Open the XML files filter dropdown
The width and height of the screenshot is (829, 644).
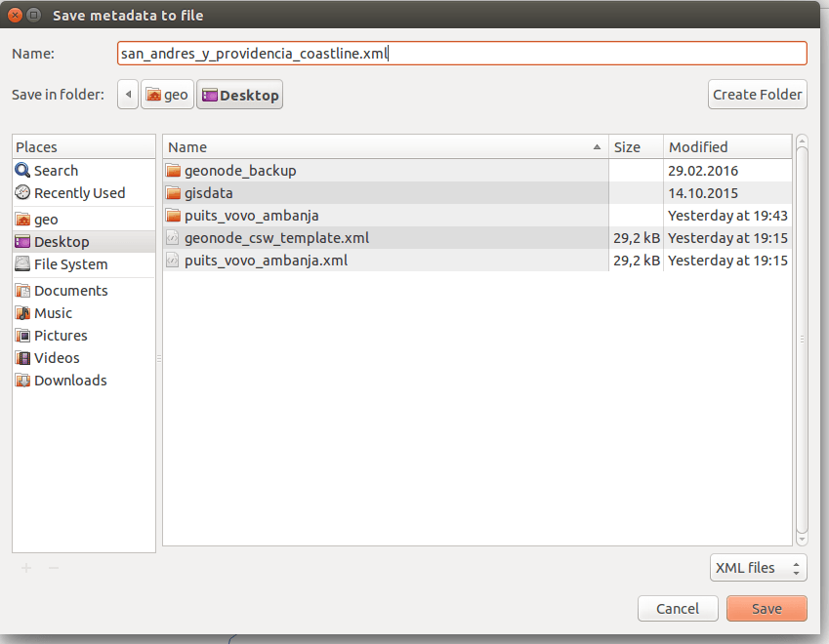tap(758, 567)
